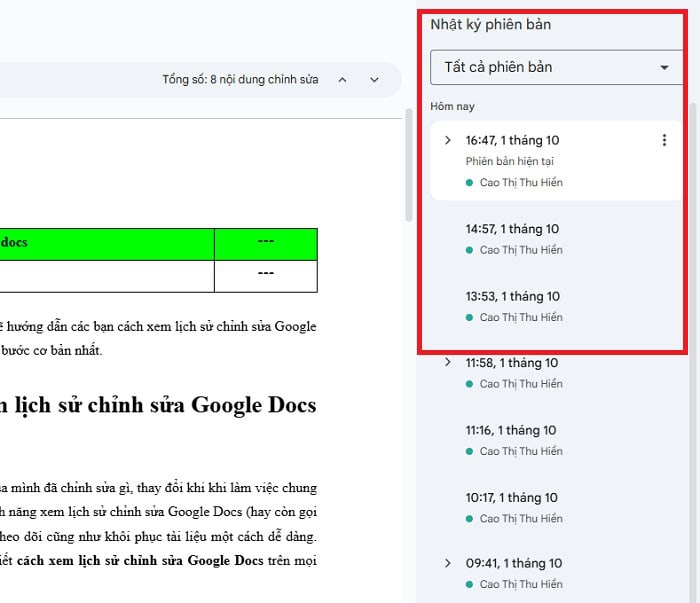Click the document's vertical scrollbar
Image resolution: width=700 pixels, height=603 pixels.
tap(408, 165)
